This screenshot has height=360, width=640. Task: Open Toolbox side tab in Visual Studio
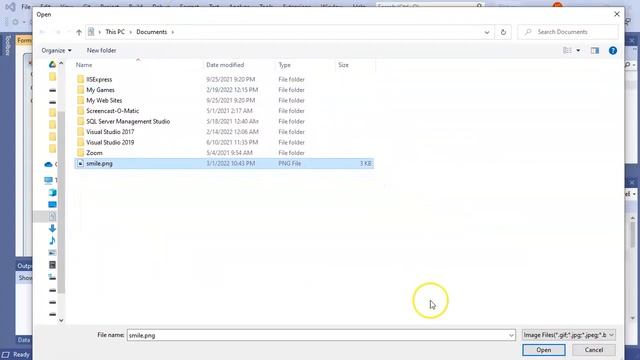pyautogui.click(x=7, y=46)
